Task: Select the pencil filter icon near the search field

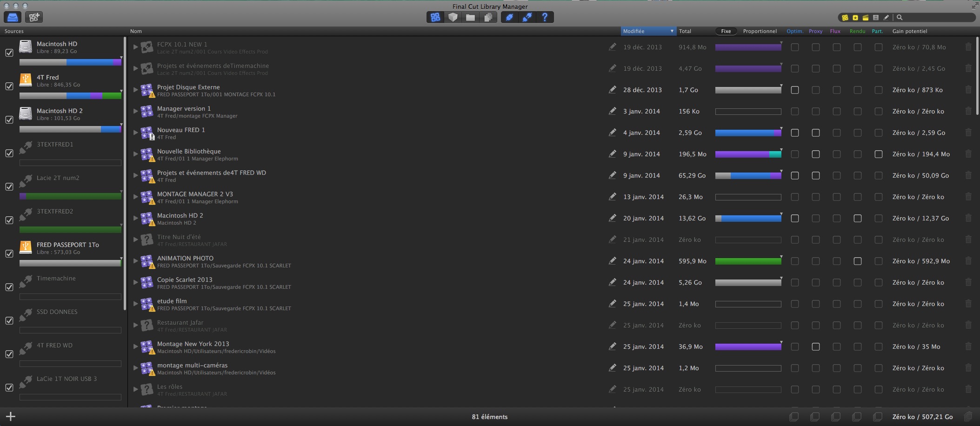Action: (887, 17)
